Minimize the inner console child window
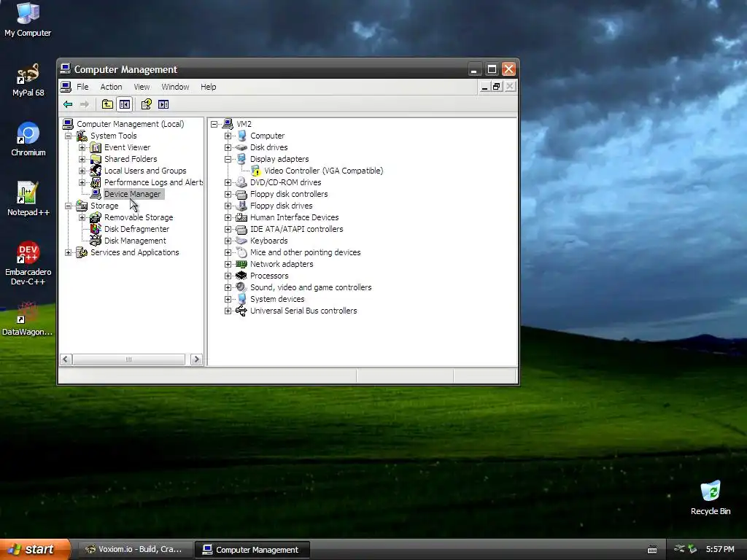This screenshot has height=560, width=747. pyautogui.click(x=484, y=87)
